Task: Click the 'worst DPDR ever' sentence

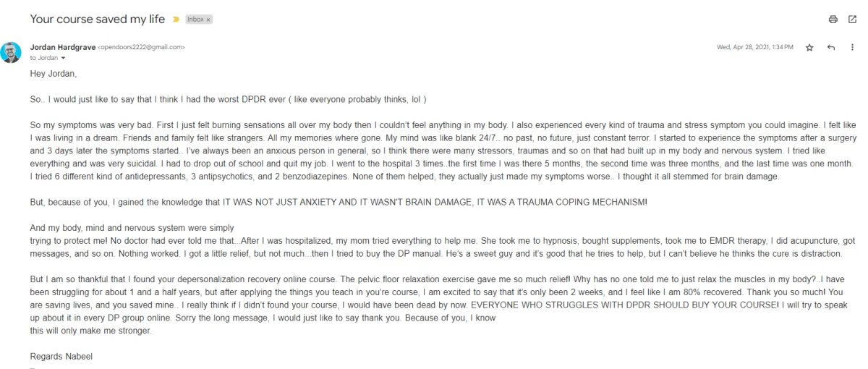Action: coord(228,99)
